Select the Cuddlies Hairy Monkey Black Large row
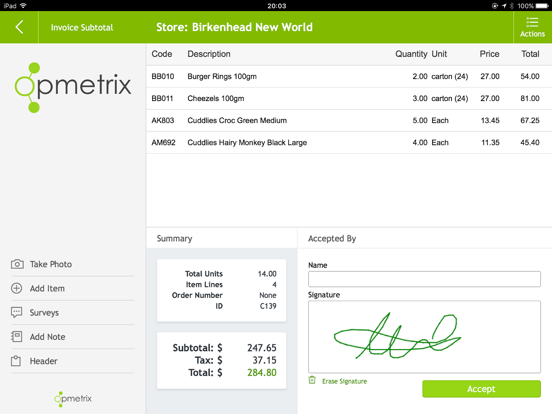The image size is (552, 414). (x=349, y=142)
